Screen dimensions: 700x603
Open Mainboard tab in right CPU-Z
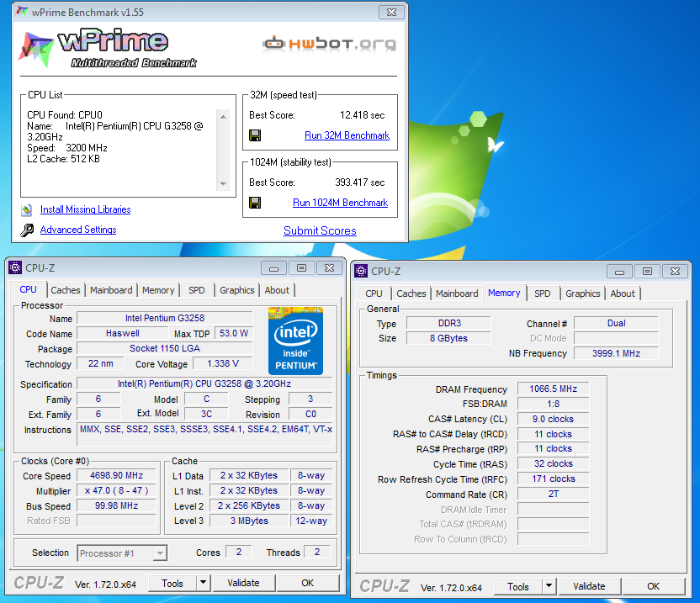click(457, 294)
